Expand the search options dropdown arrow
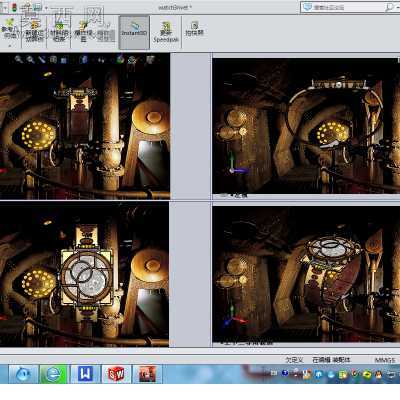 [x=397, y=7]
